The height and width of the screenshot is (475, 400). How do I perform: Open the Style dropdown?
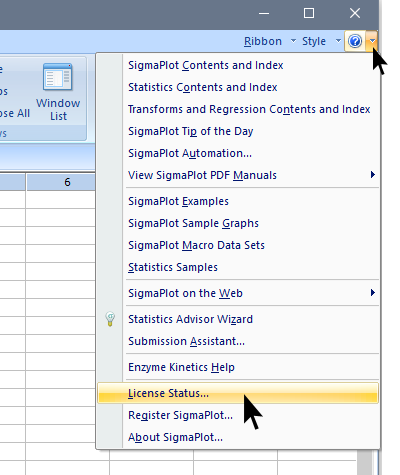pos(321,41)
